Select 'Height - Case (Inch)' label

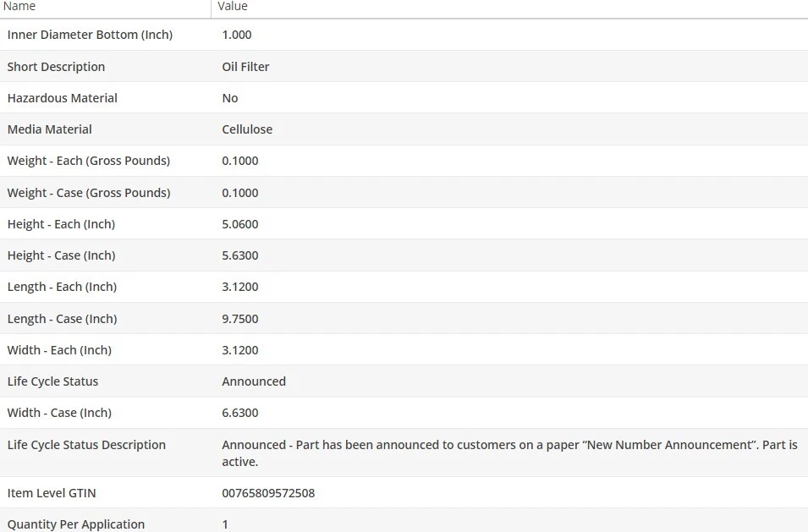click(x=61, y=255)
